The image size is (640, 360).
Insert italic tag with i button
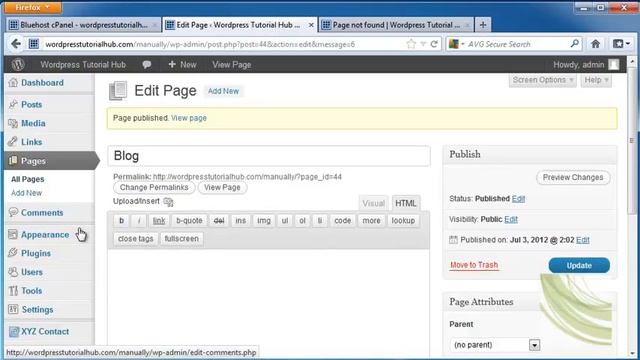point(139,221)
